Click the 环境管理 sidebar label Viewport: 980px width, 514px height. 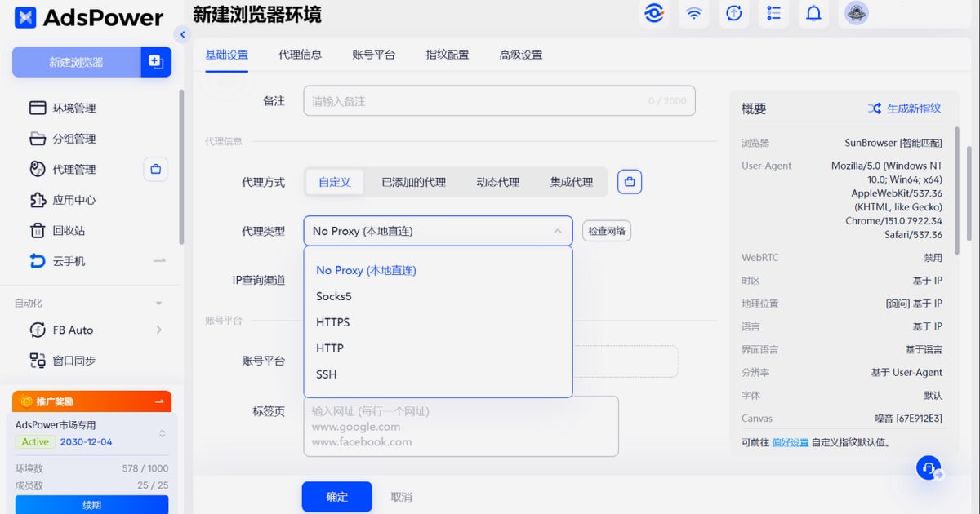point(74,108)
